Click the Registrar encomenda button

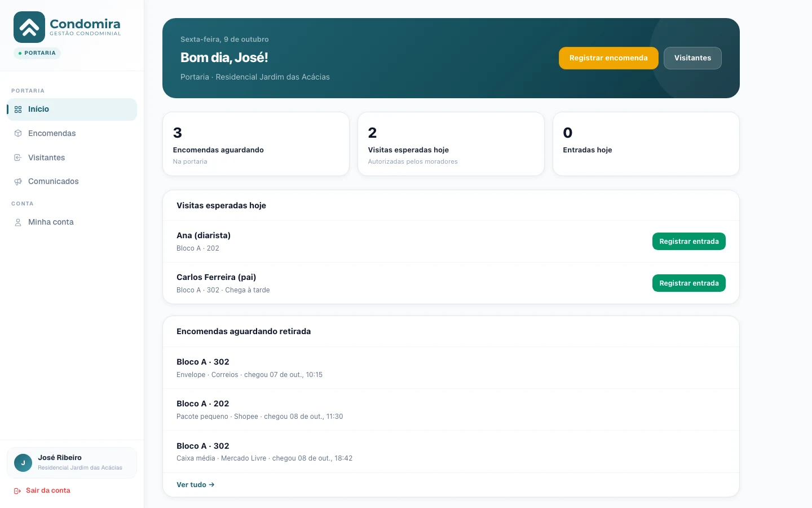click(608, 58)
